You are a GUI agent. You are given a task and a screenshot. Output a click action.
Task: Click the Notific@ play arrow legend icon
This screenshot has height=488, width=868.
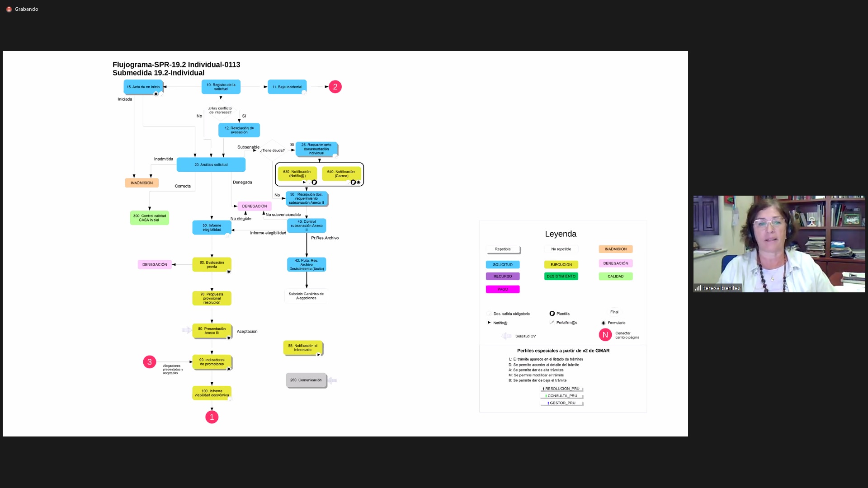(489, 323)
